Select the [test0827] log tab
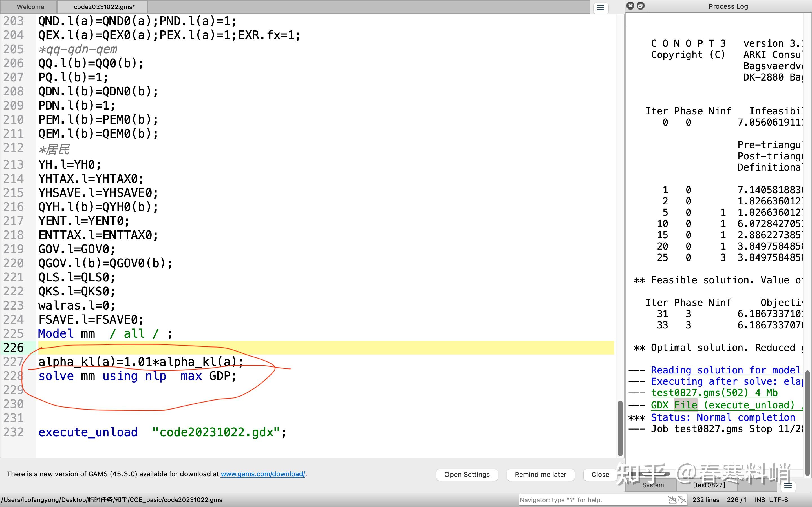This screenshot has height=507, width=812. [709, 485]
